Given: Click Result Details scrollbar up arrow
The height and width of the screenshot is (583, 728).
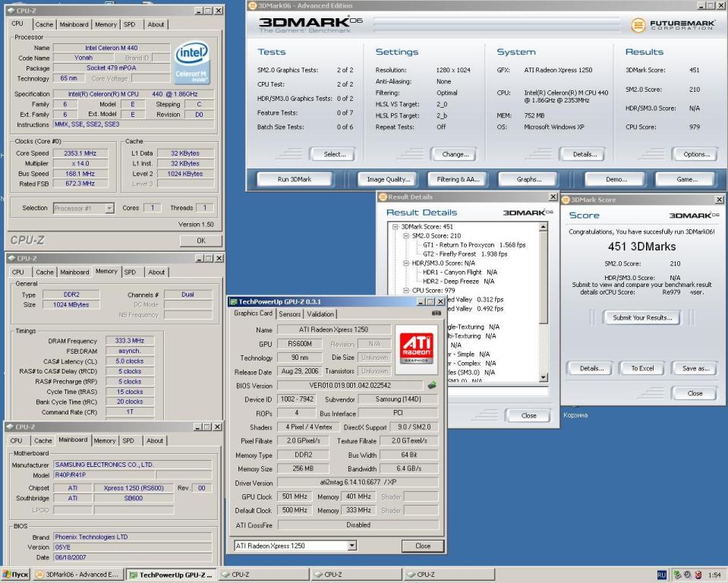Looking at the screenshot, I should [544, 226].
